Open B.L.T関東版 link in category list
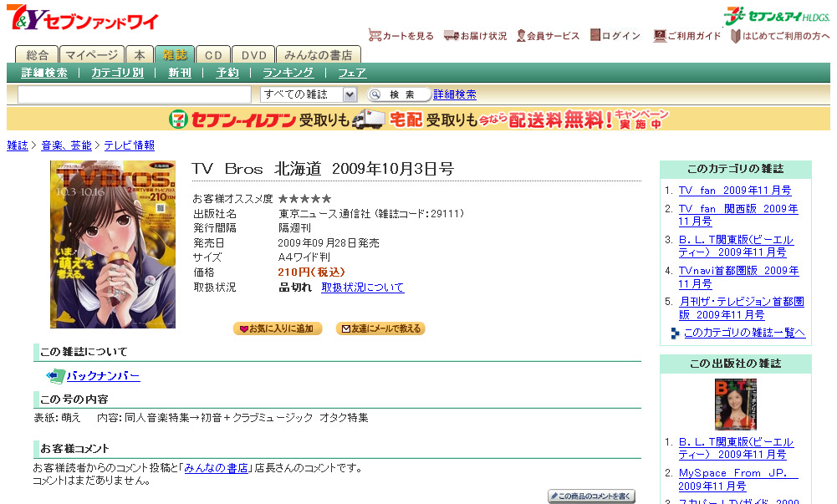The image size is (837, 504). point(736,246)
